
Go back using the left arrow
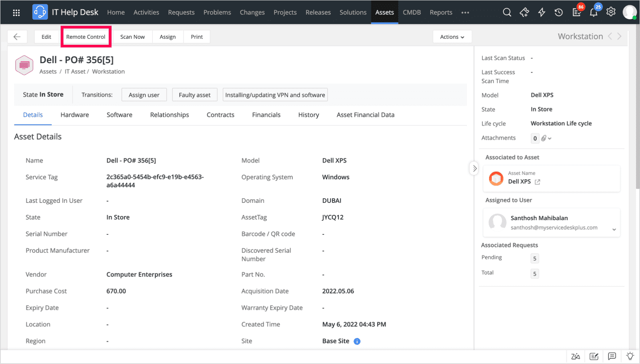pos(17,37)
